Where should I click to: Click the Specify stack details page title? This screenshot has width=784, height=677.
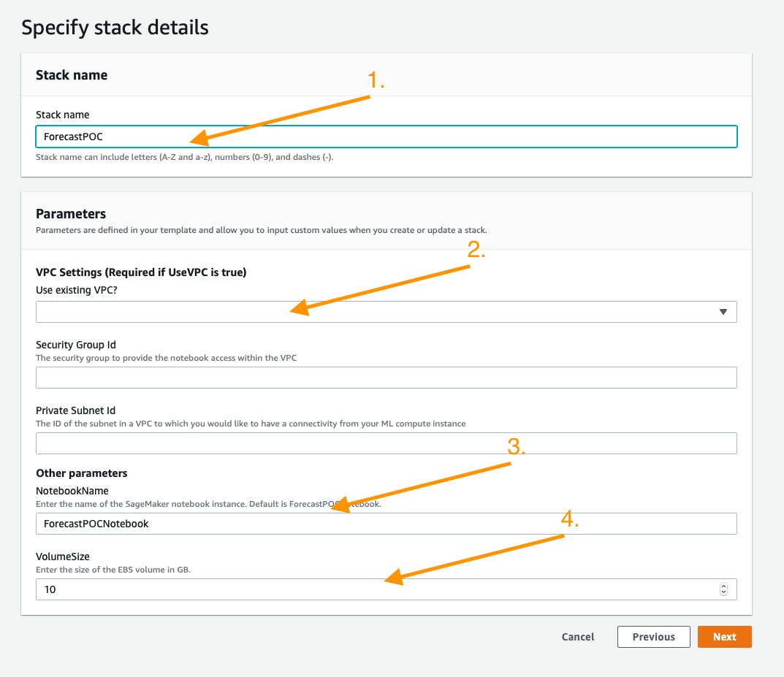[115, 28]
